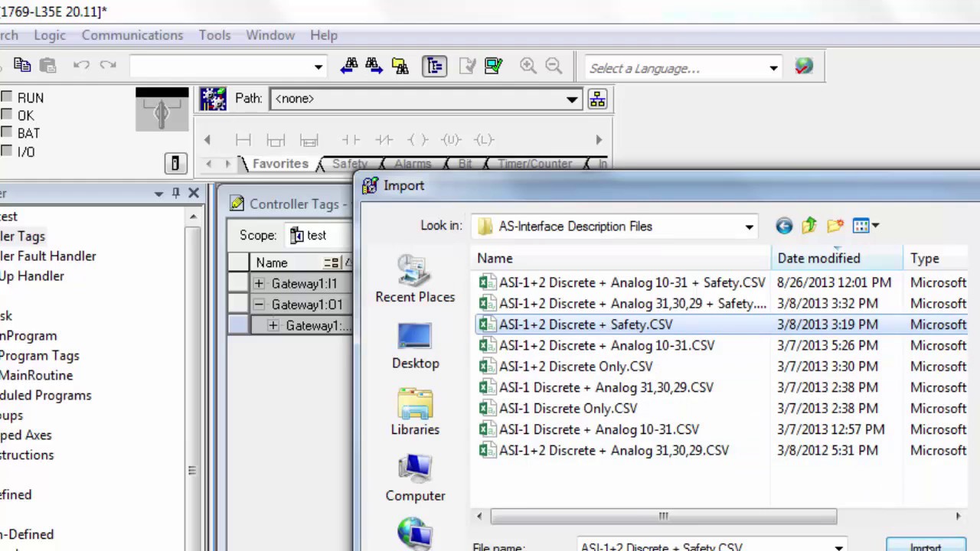Open the Logic menu
The image size is (980, 551).
coord(50,35)
